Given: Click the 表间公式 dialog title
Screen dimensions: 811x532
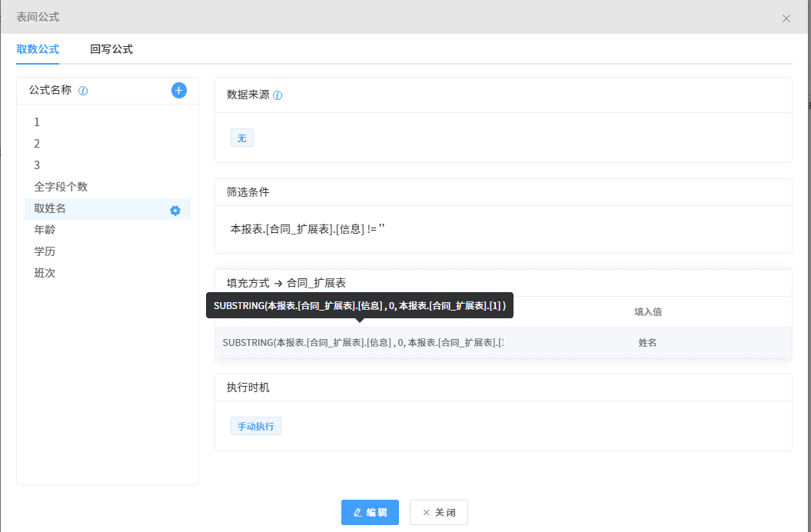Looking at the screenshot, I should (38, 17).
